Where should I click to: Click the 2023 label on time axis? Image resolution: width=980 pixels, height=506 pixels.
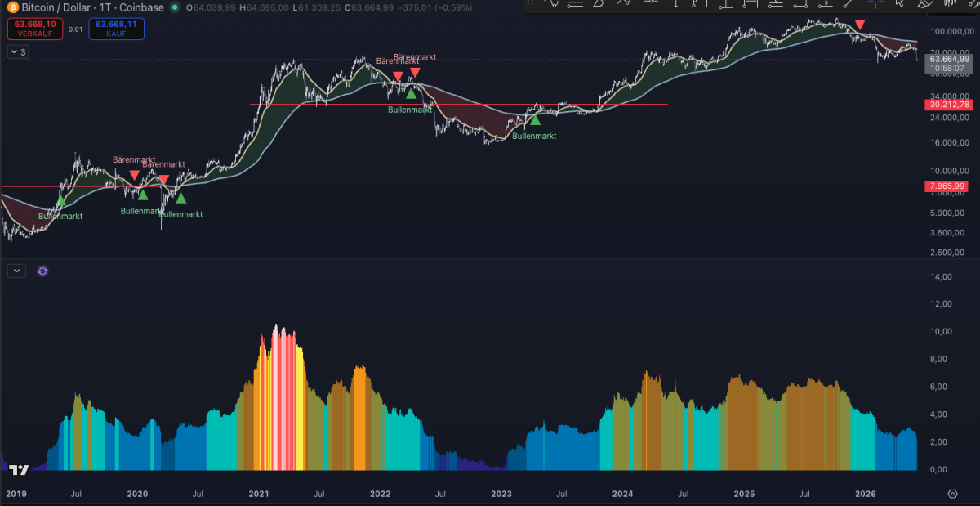(x=501, y=495)
